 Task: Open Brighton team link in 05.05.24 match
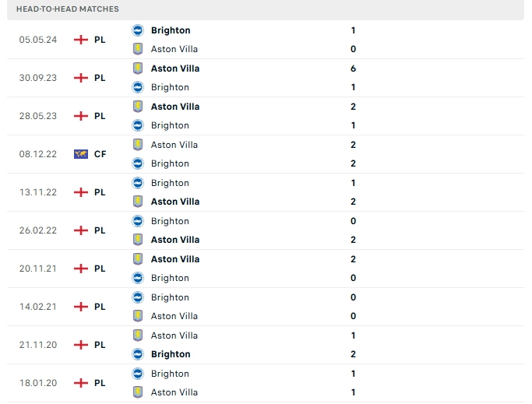pyautogui.click(x=171, y=30)
